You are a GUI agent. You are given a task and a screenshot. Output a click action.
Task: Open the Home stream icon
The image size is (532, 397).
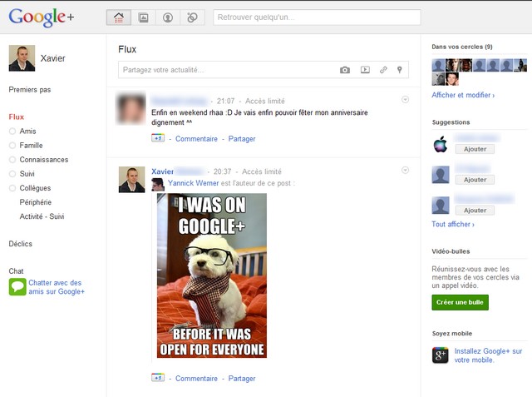coord(119,17)
